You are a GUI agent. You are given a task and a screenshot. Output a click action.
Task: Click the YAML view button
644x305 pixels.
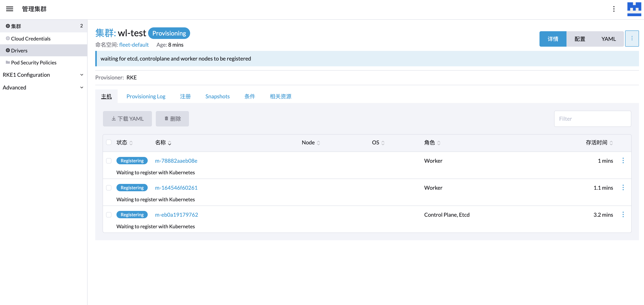[609, 39]
